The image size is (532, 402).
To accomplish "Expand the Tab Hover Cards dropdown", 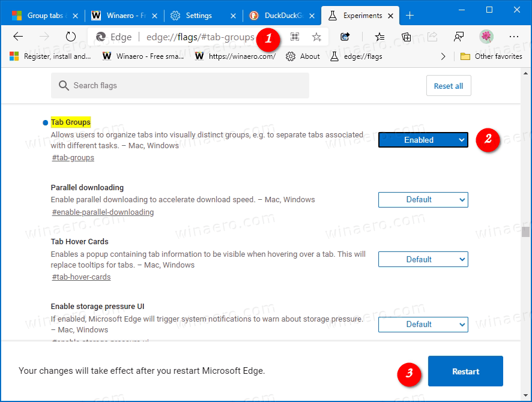I will coord(423,260).
